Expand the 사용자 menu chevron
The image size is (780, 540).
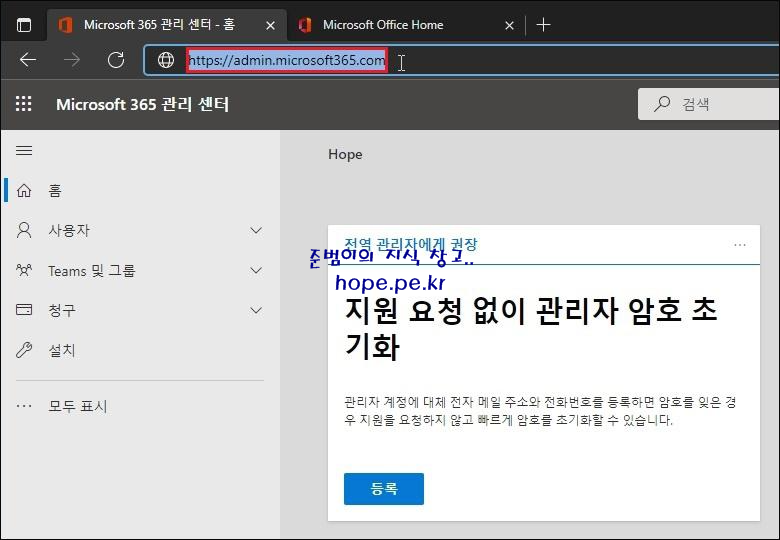(x=256, y=230)
